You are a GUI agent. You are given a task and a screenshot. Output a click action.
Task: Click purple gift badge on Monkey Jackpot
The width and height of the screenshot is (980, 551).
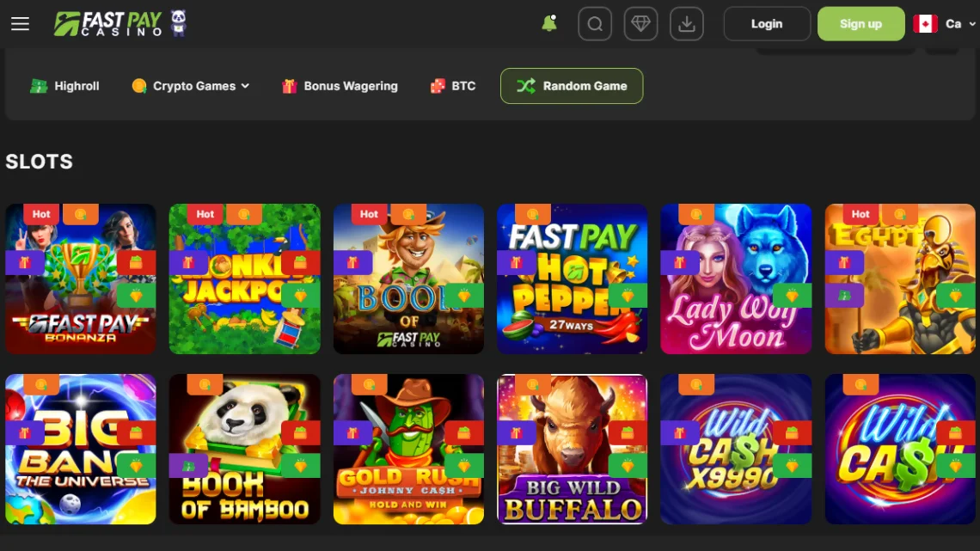tap(188, 262)
